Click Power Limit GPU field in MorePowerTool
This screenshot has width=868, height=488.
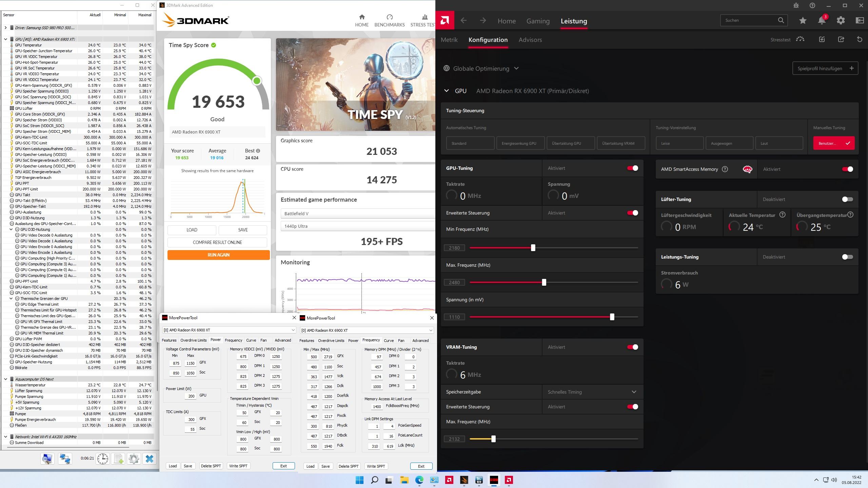[191, 396]
